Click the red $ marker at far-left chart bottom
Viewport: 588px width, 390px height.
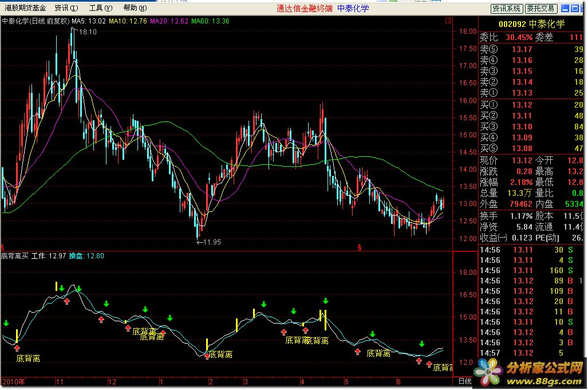pos(2,247)
